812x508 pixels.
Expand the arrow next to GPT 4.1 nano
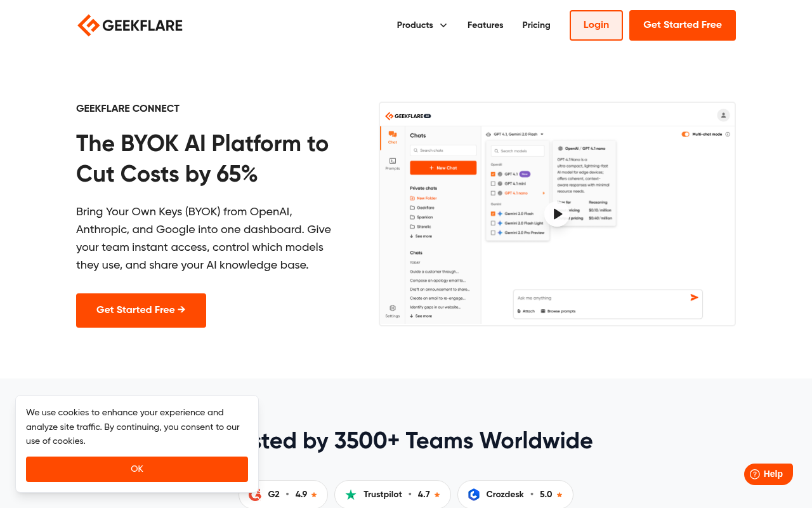(544, 193)
